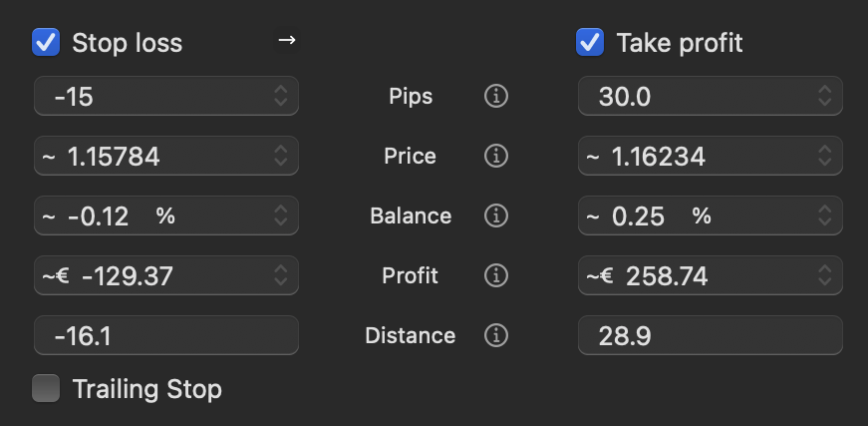Click the info icon next to Price

pyautogui.click(x=495, y=157)
